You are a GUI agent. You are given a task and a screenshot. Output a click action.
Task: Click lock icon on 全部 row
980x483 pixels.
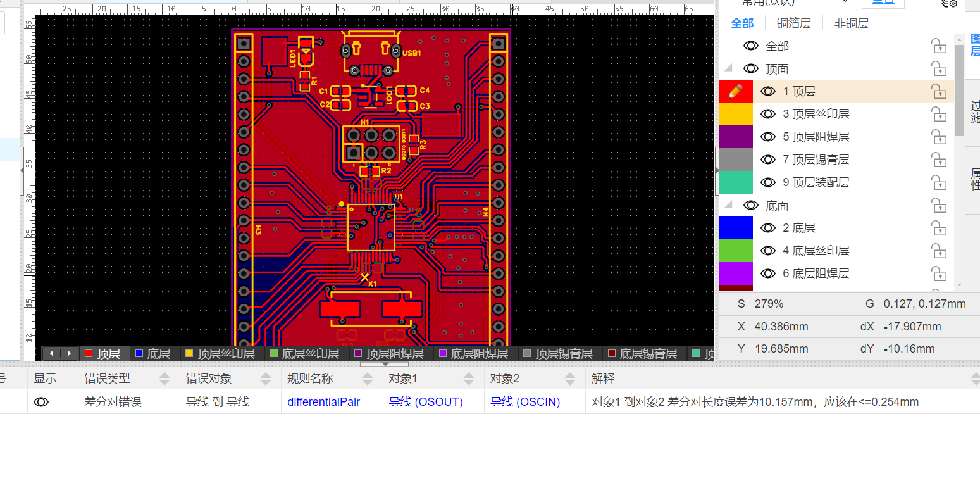click(938, 46)
